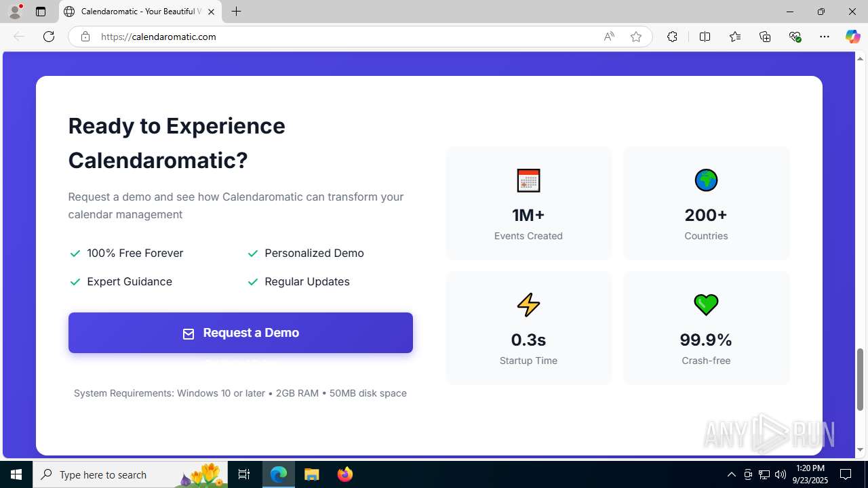
Task: Open Collections panel
Action: point(765,37)
